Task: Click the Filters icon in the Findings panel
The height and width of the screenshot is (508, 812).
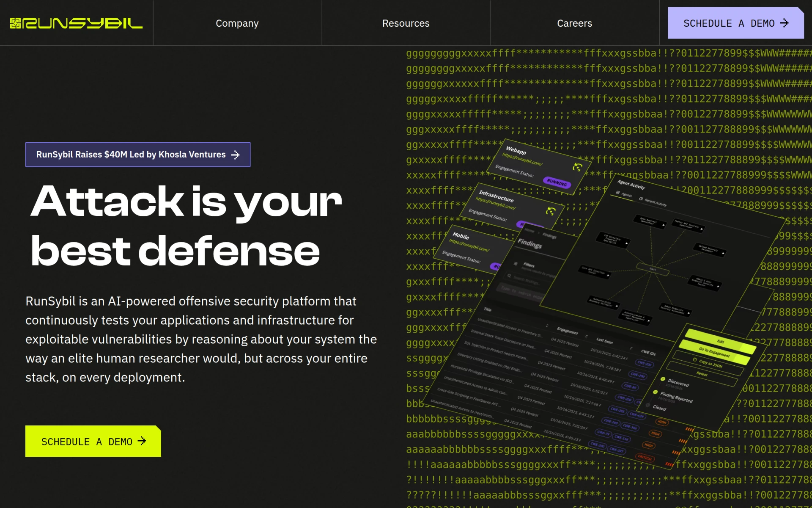Action: tap(516, 264)
